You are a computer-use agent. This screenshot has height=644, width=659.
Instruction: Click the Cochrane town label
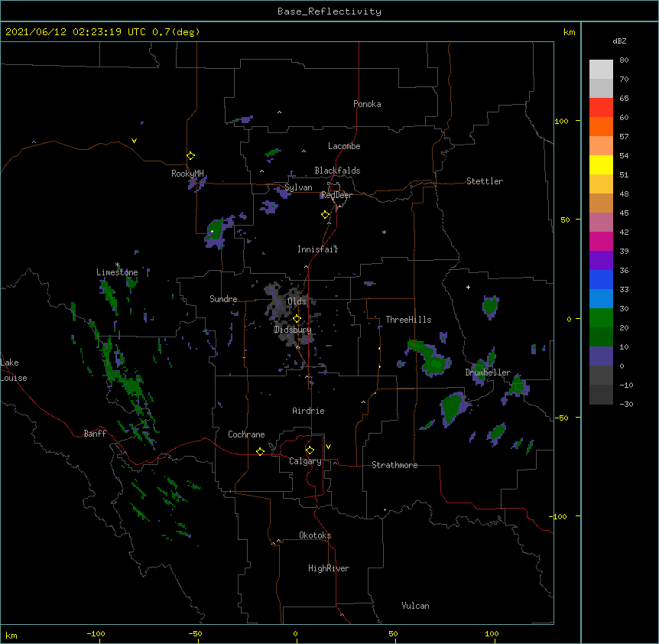(x=246, y=434)
